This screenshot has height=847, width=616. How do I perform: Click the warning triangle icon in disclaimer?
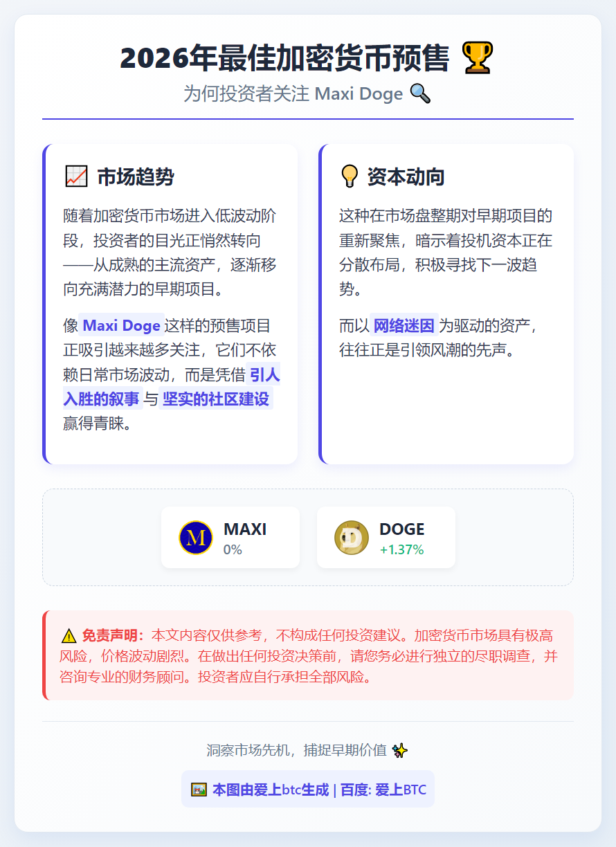coord(69,636)
